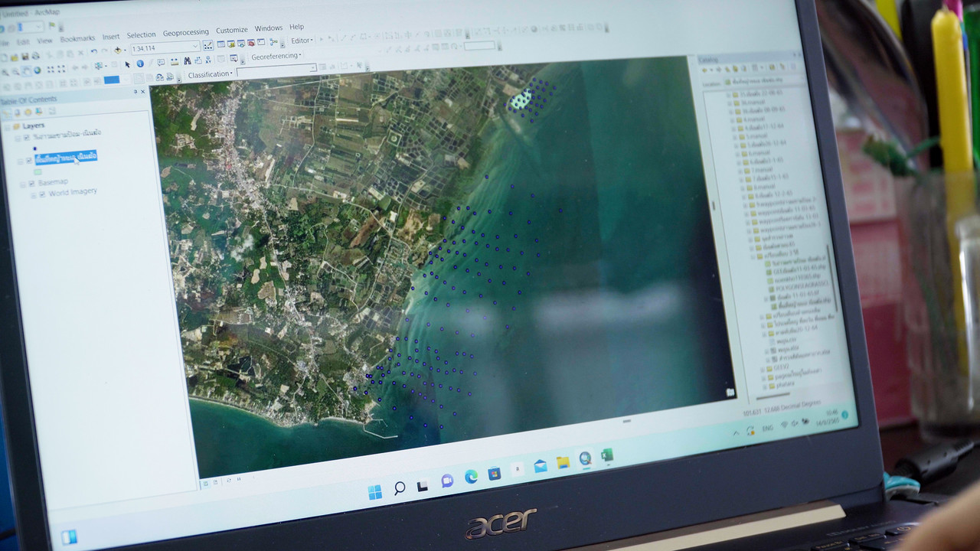Open the ArcToolbox window button
This screenshot has width=980, height=551.
[250, 43]
